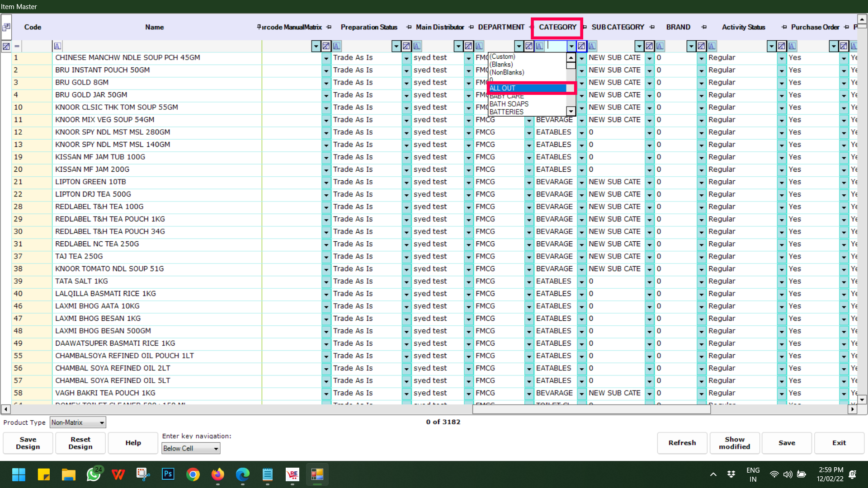
Task: Choose BATH SOAPS from the category filter list
Action: [509, 104]
